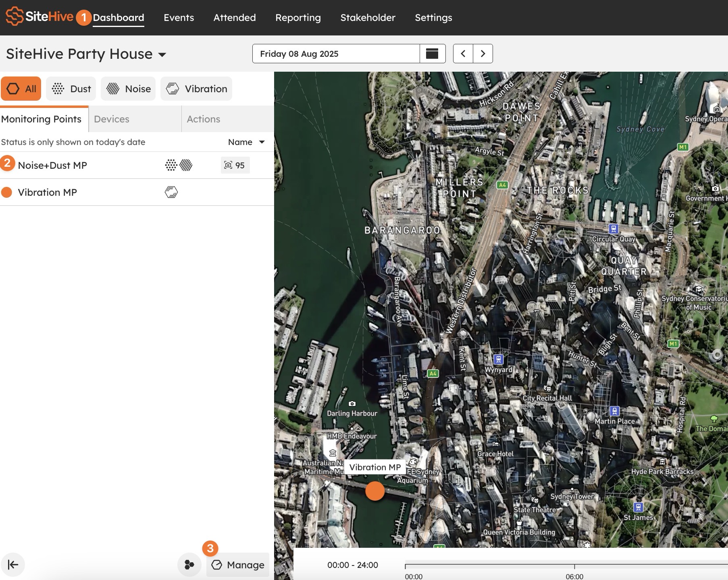
Task: Click the Quay Quarter map label
Action: (x=624, y=266)
